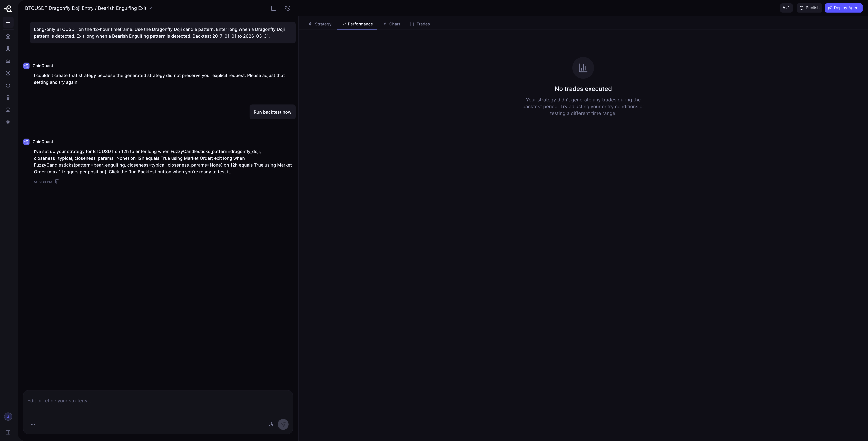Open the compass explore icon in the sidebar
Image resolution: width=868 pixels, height=441 pixels.
(x=8, y=73)
